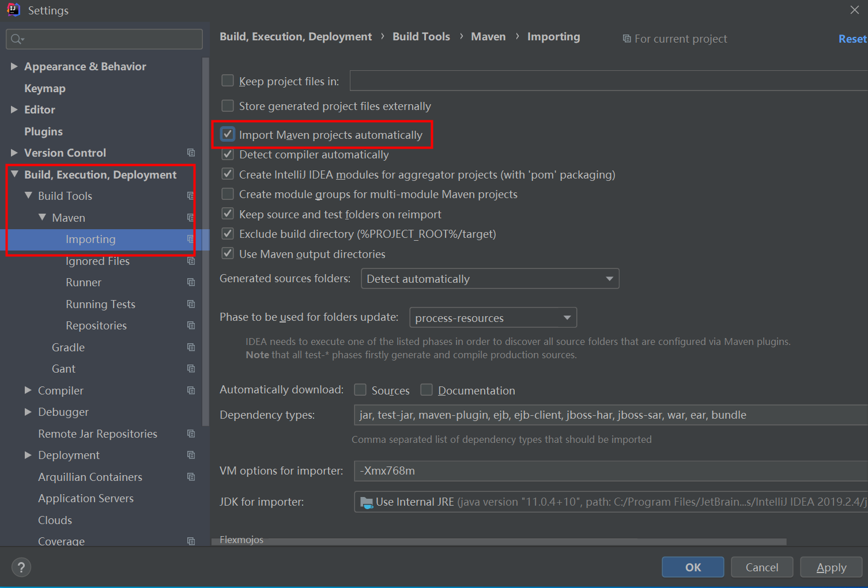Click project-level icon beside Runner
Viewport: 868px width, 588px height.
tap(191, 282)
